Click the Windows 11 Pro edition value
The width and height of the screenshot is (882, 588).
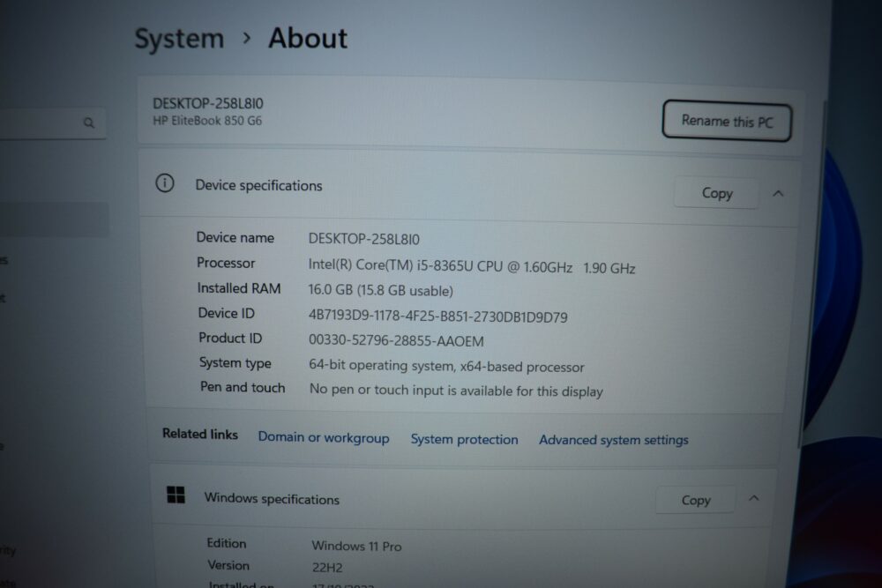click(x=356, y=546)
